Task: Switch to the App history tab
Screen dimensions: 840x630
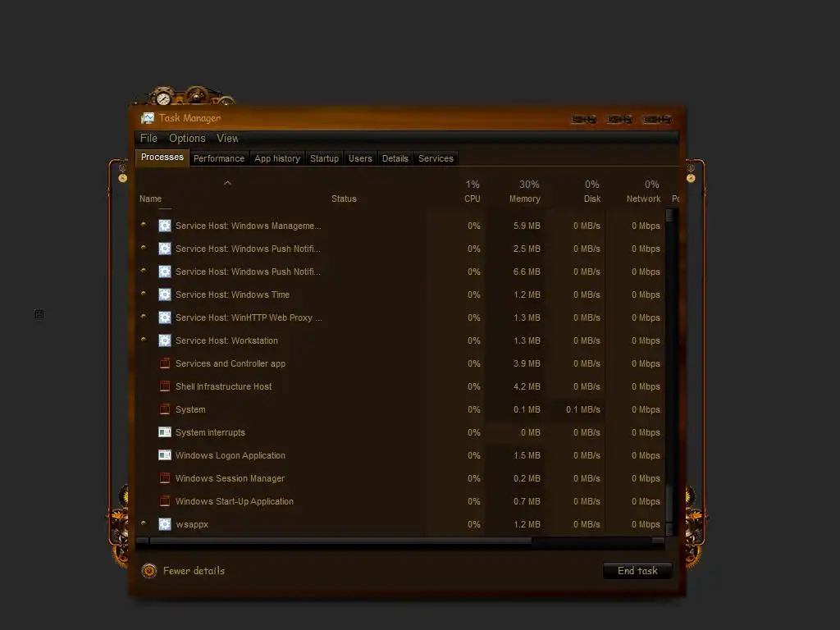Action: 277,158
